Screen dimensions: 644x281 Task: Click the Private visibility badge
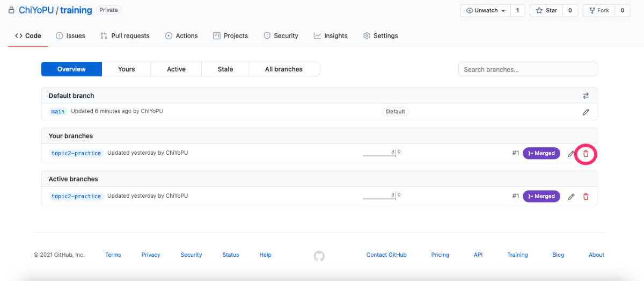tap(108, 10)
